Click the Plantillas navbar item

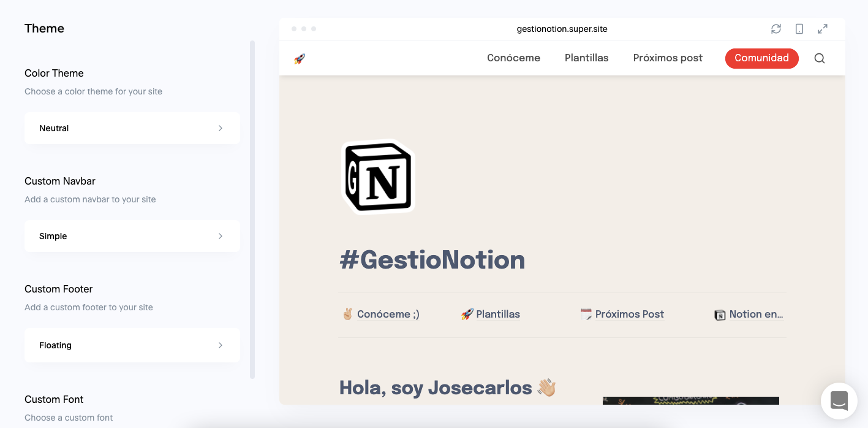pyautogui.click(x=587, y=58)
